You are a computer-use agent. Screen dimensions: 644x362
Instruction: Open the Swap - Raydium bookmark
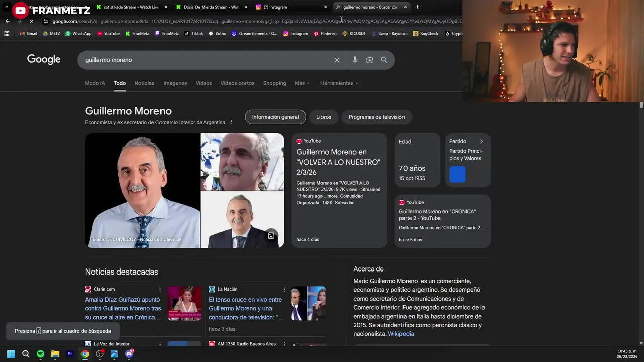pyautogui.click(x=389, y=34)
